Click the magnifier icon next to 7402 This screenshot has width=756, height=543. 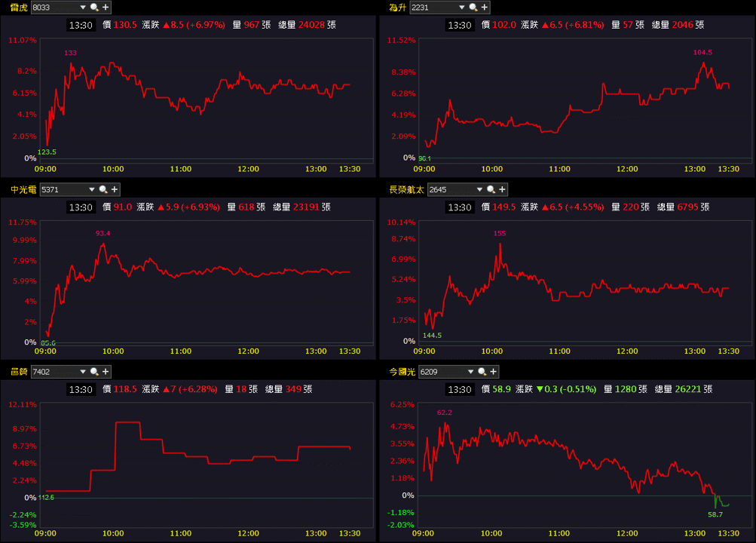coord(94,372)
